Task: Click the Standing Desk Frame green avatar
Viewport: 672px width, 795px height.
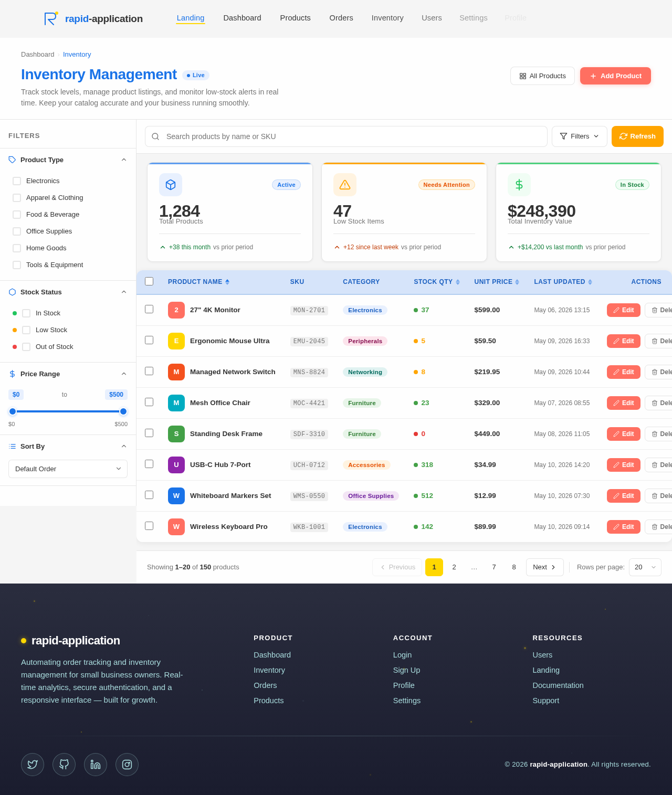Action: [176, 434]
